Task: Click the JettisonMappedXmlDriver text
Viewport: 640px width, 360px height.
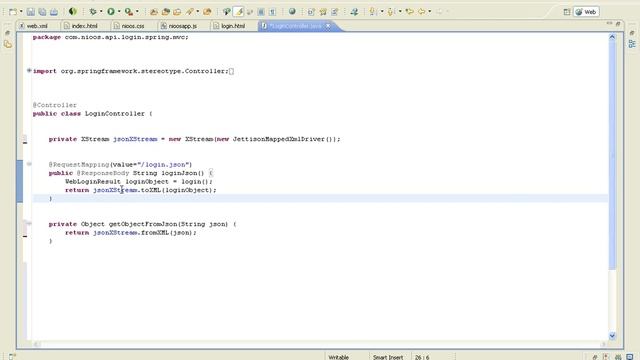Action: point(279,139)
